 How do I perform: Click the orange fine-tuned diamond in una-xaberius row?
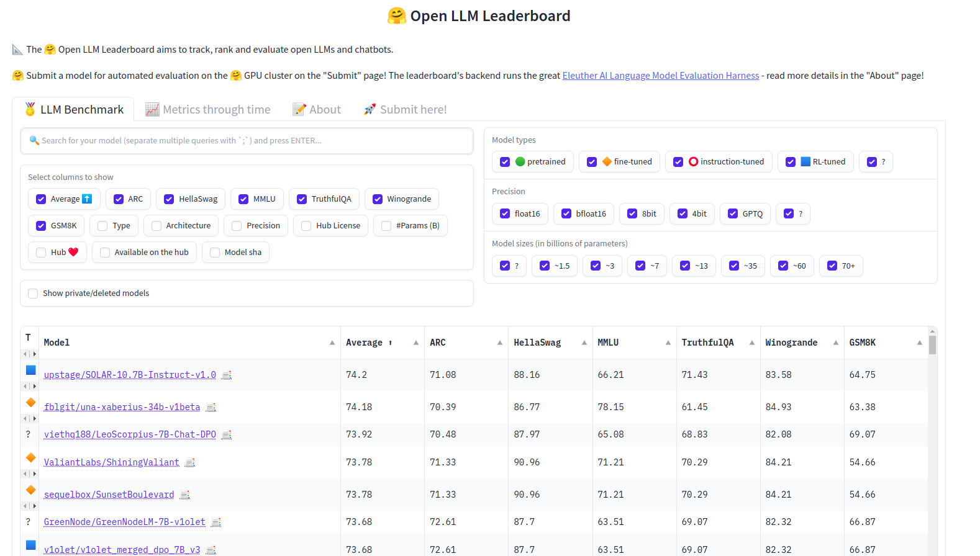[x=30, y=403]
